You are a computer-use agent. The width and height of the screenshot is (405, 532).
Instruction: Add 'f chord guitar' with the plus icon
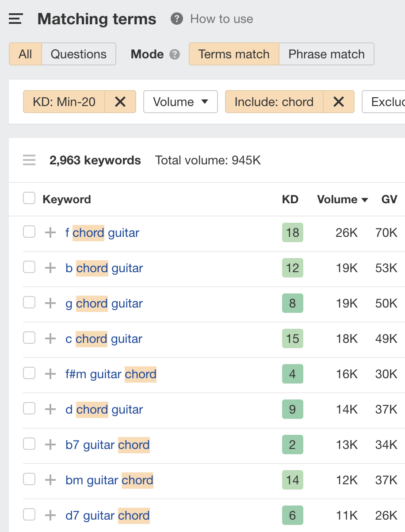[50, 232]
